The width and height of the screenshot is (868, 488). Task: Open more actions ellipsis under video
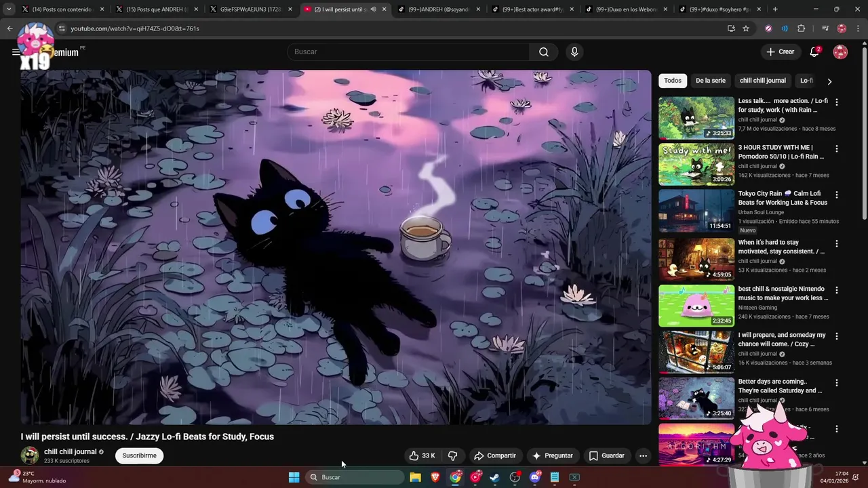point(643,455)
